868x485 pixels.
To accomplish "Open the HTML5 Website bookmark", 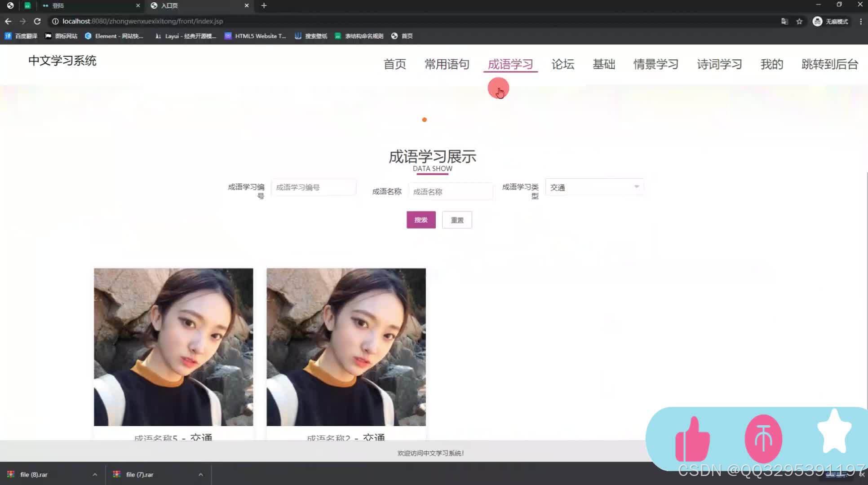I will coord(255,36).
